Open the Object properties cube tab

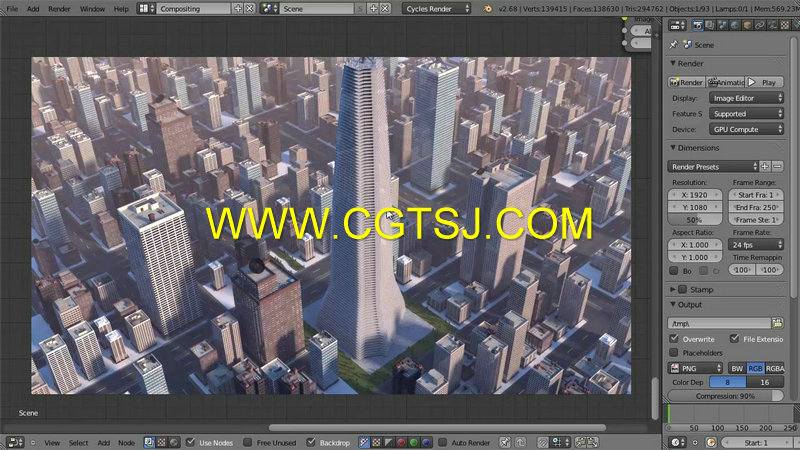pyautogui.click(x=747, y=25)
